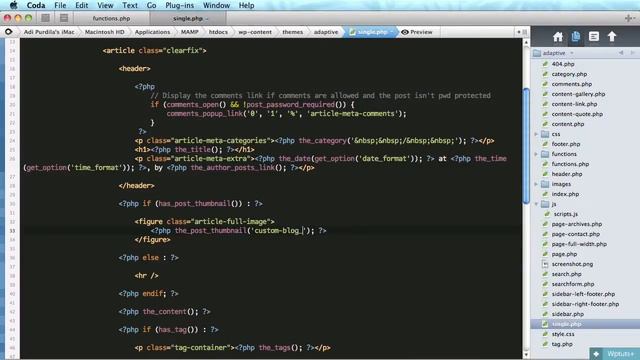
Task: Click the Wptuts+ plus badge icon
Action: tap(596, 354)
